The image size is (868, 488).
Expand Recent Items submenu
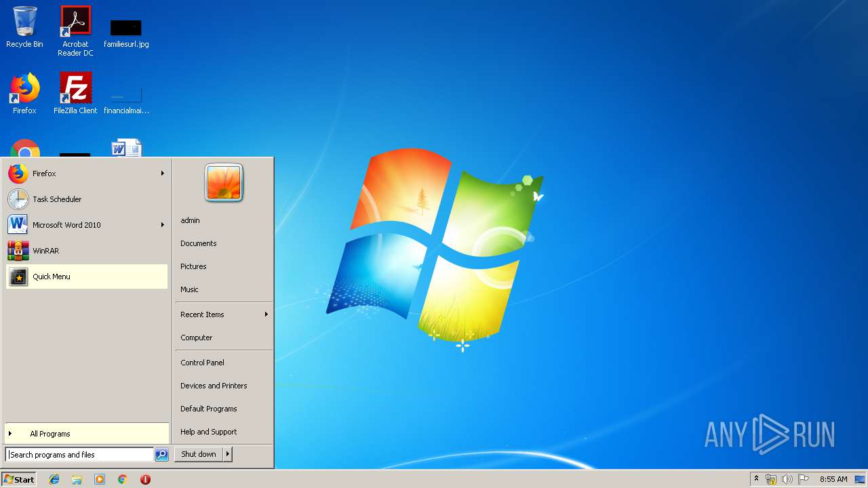point(224,314)
